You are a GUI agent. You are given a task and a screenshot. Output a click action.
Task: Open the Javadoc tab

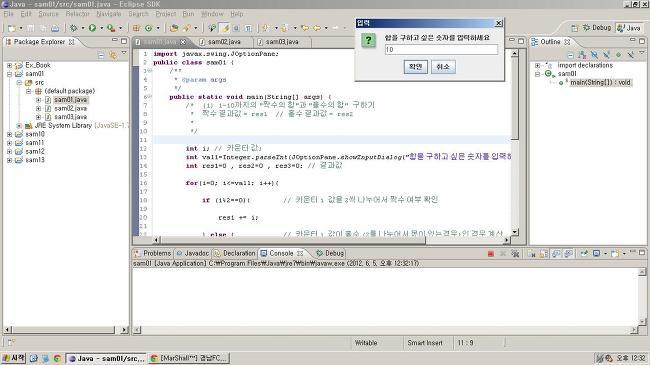point(192,253)
